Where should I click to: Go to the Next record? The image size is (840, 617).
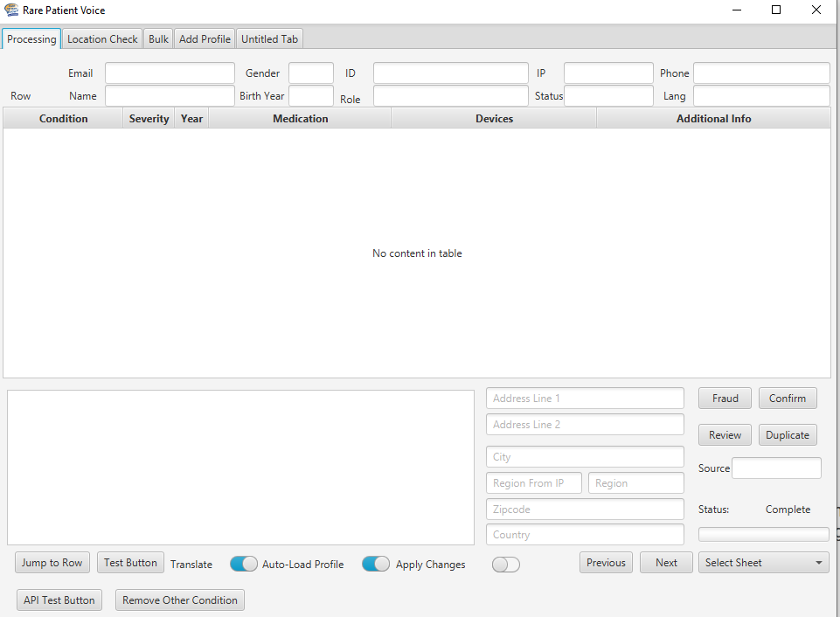(666, 563)
